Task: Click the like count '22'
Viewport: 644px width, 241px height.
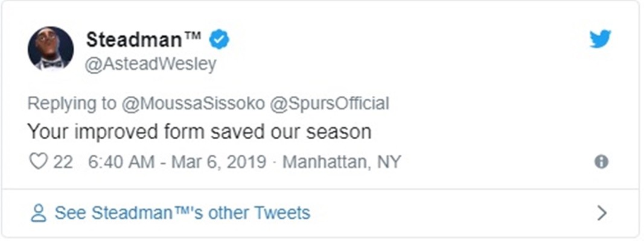Action: [x=63, y=161]
